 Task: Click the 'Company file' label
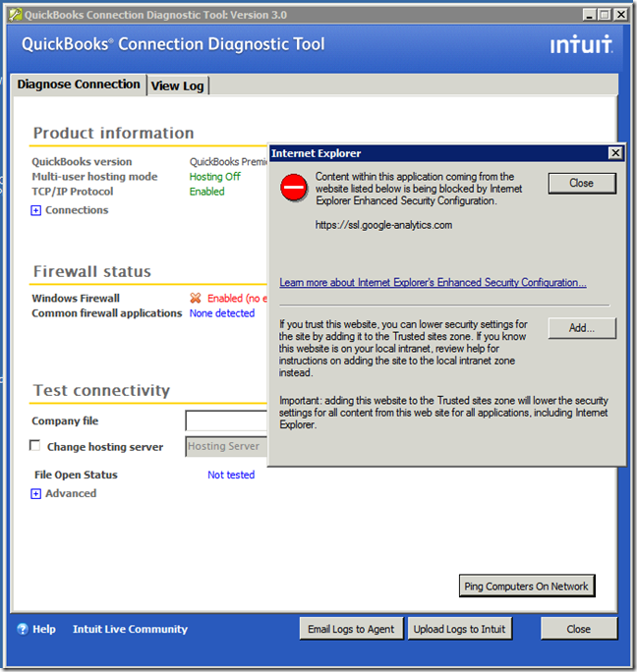65,420
